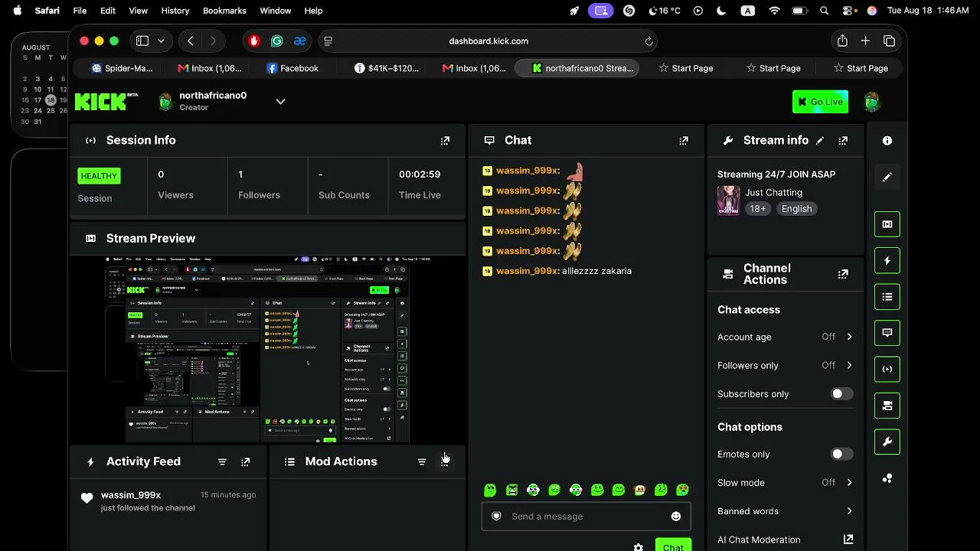
Task: Toggle Mod Actions list icon in the right sidebar
Action: pos(887,297)
